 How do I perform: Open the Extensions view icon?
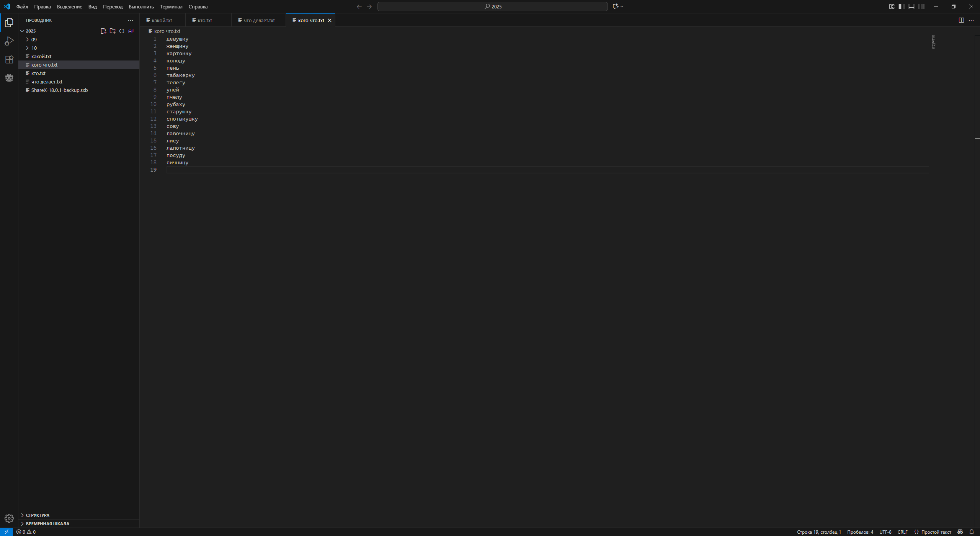(9, 60)
